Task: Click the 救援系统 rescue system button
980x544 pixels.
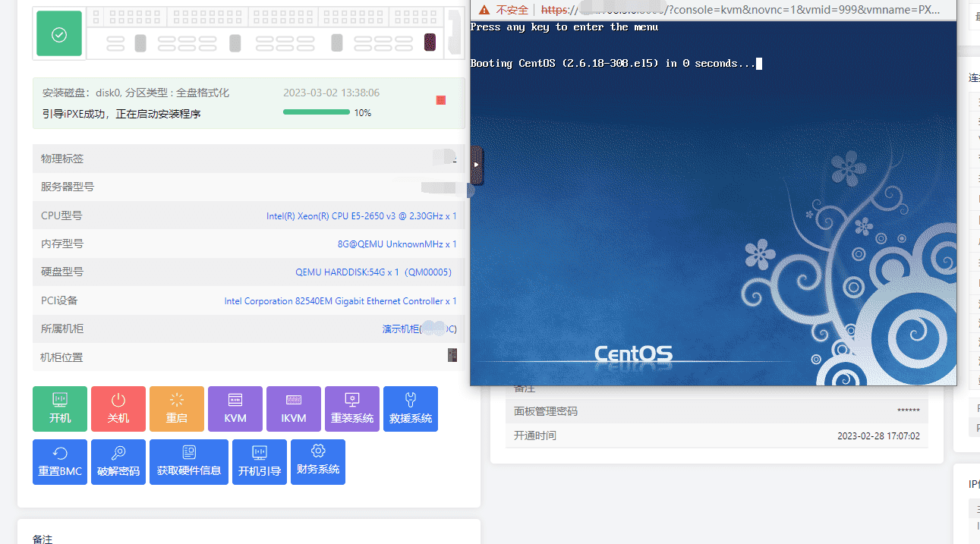Action: click(411, 409)
